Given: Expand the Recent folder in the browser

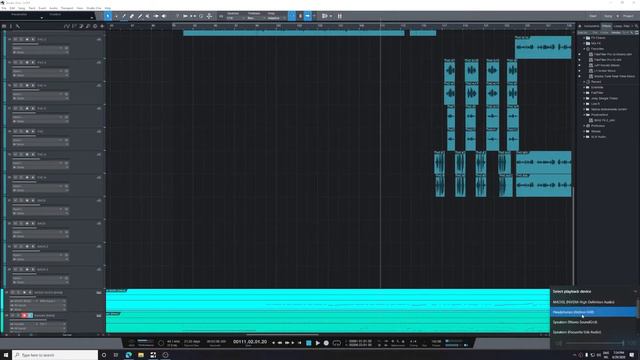Looking at the screenshot, I should coord(584,82).
